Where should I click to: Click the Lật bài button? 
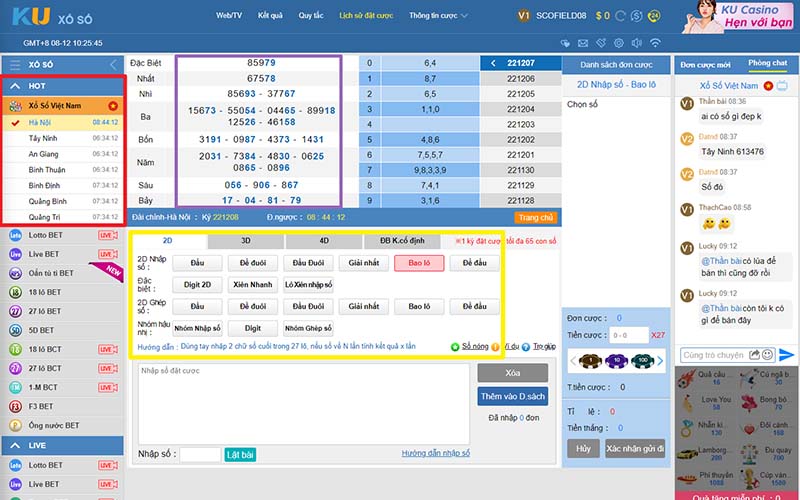click(240, 455)
